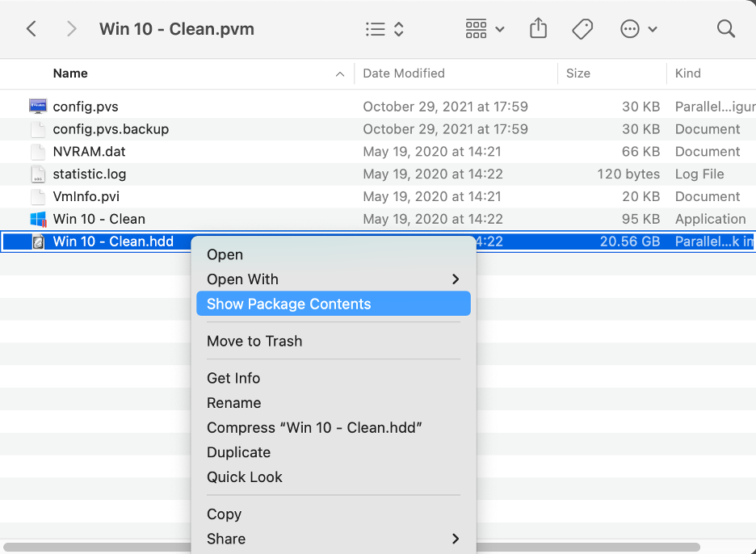The width and height of the screenshot is (756, 554).
Task: Select the config.pvs.backup file name
Action: (111, 129)
